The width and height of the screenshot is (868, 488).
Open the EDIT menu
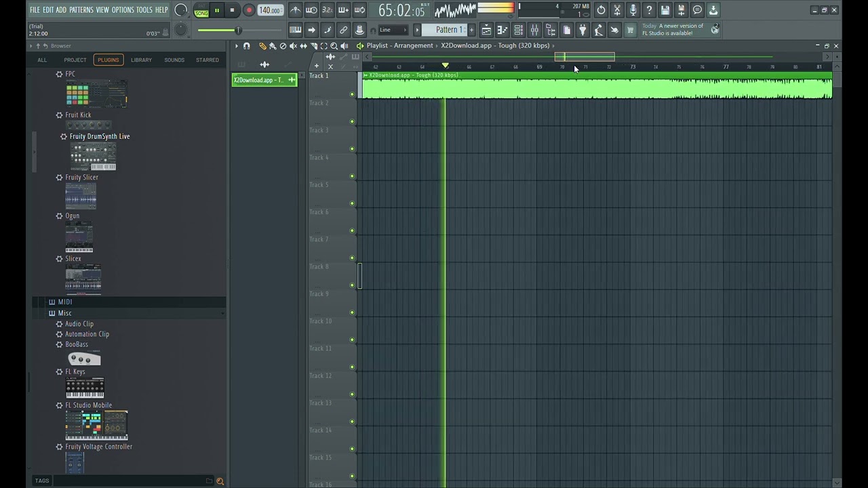(x=48, y=9)
